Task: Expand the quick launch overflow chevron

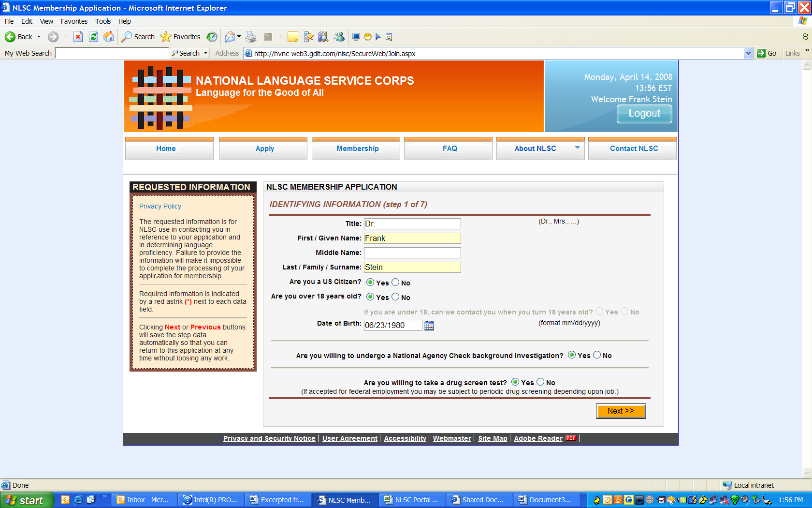Action: click(x=104, y=496)
